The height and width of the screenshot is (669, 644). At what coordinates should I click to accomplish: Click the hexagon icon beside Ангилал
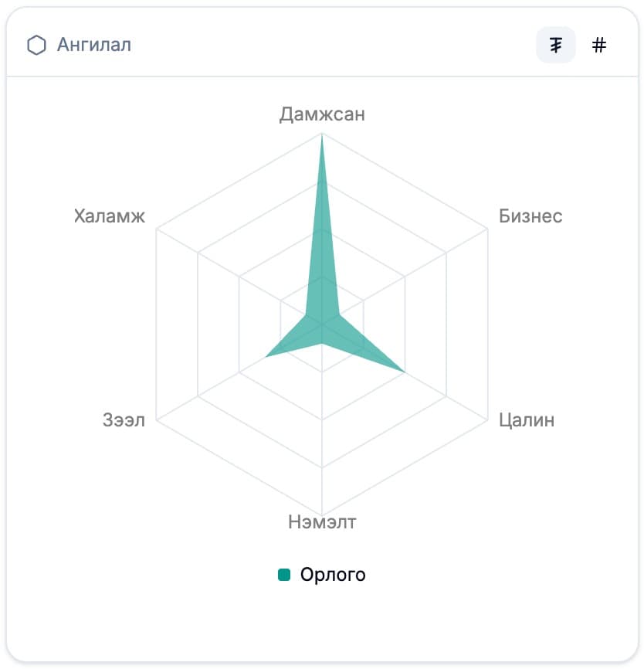click(36, 46)
